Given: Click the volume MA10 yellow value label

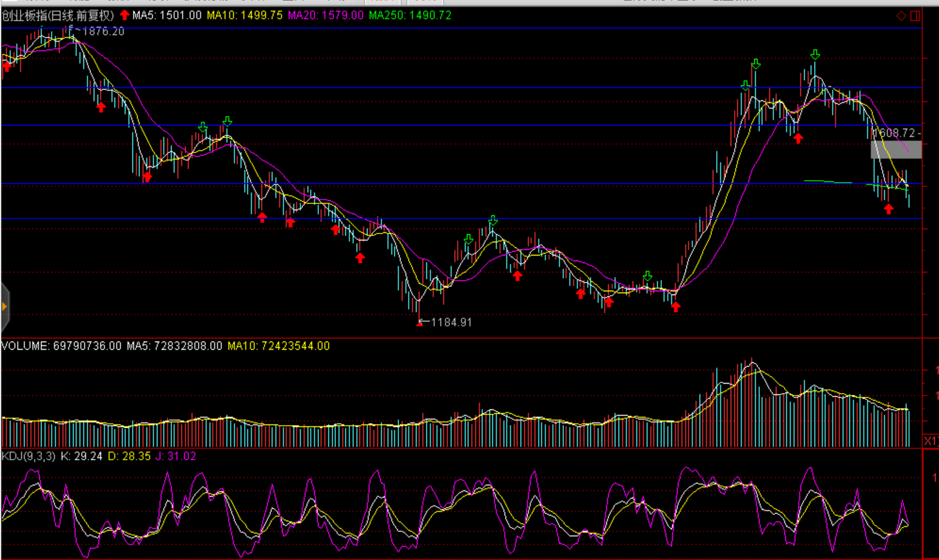Looking at the screenshot, I should [278, 346].
